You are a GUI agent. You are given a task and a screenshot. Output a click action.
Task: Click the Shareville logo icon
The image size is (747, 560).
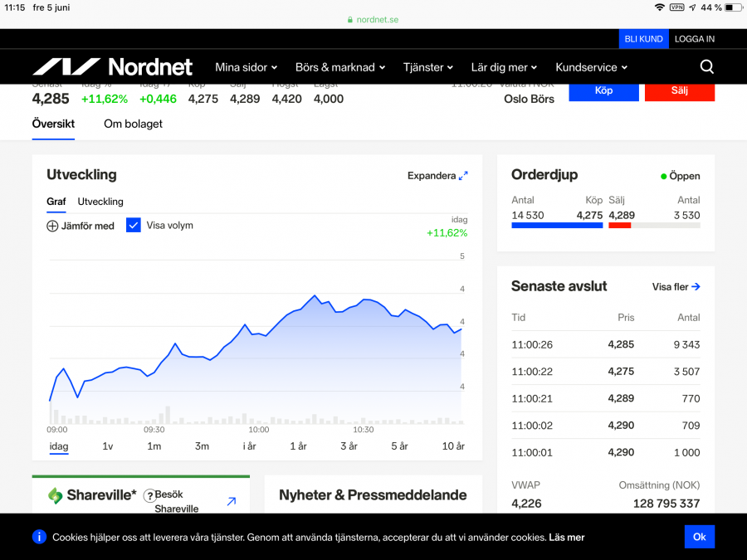(x=56, y=495)
